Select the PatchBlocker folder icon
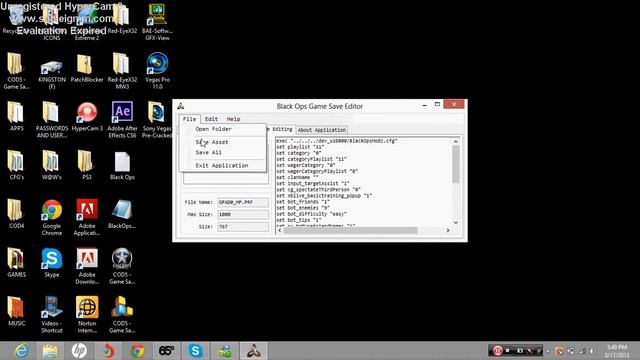 tap(87, 68)
